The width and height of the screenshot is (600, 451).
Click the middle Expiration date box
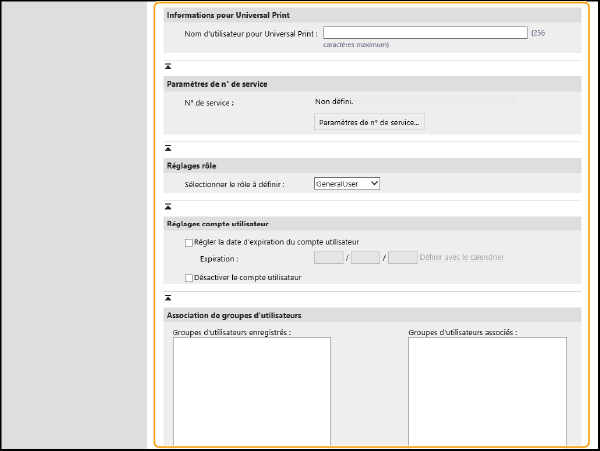(366, 258)
